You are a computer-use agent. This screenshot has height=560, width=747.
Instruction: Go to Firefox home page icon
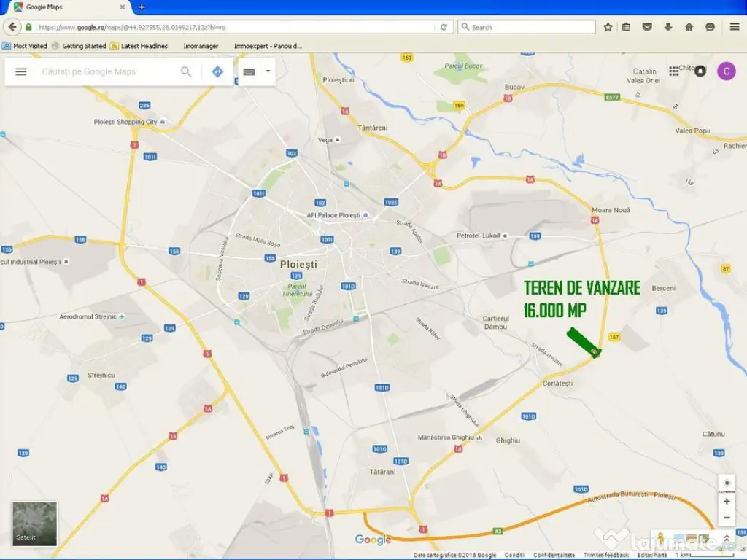pos(689,27)
